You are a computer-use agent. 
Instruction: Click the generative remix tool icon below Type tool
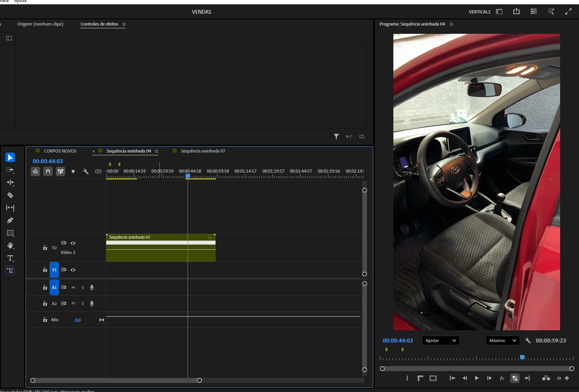coord(10,271)
